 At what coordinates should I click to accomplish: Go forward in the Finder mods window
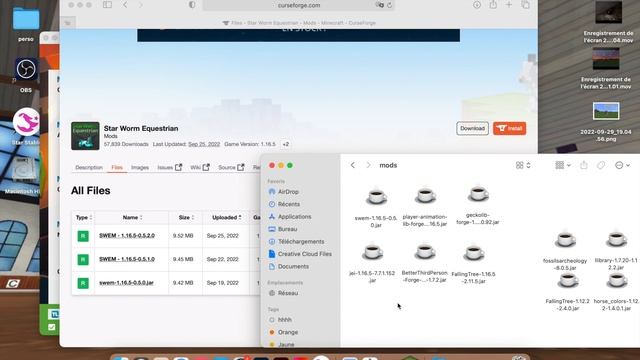(368, 165)
